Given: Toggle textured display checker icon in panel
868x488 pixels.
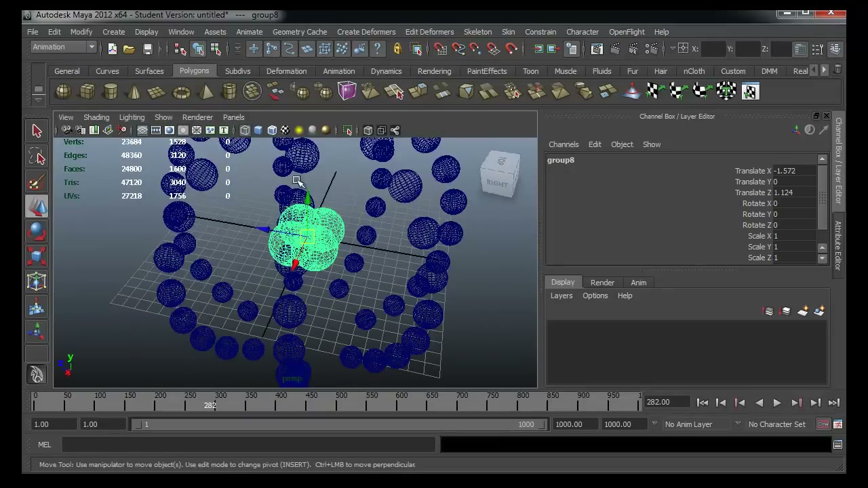Looking at the screenshot, I should click(x=285, y=130).
